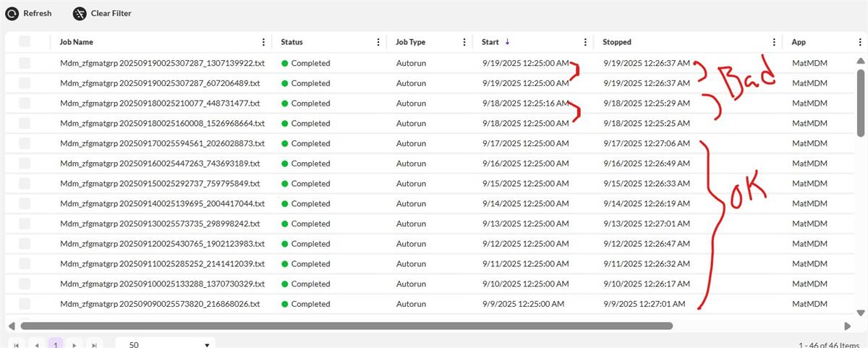Open the page size dropdown showing 50
The width and height of the screenshot is (868, 348).
point(166,344)
